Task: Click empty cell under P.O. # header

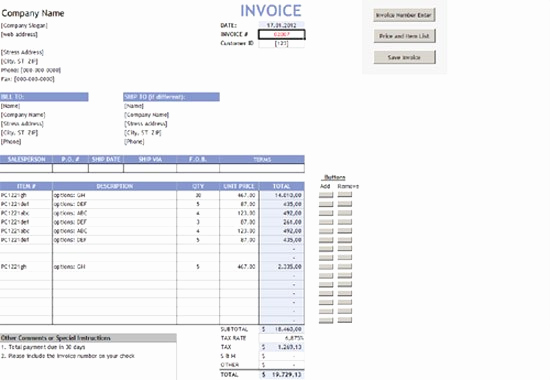Action: click(71, 168)
